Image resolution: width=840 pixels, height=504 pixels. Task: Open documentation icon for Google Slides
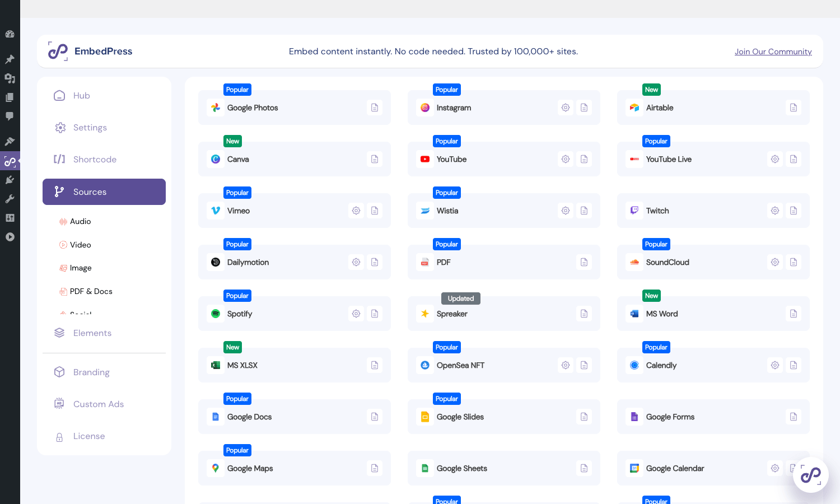[584, 417]
